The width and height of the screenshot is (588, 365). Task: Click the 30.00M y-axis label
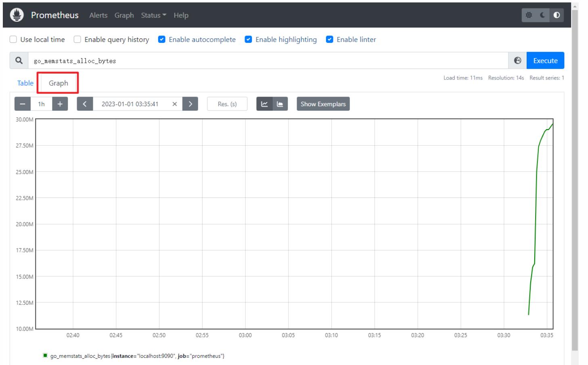tap(25, 120)
